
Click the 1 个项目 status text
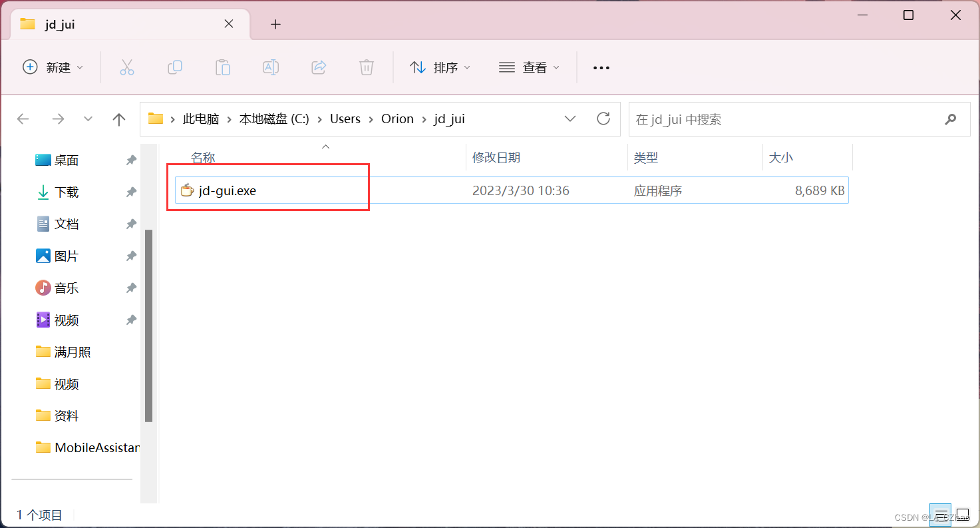[40, 515]
